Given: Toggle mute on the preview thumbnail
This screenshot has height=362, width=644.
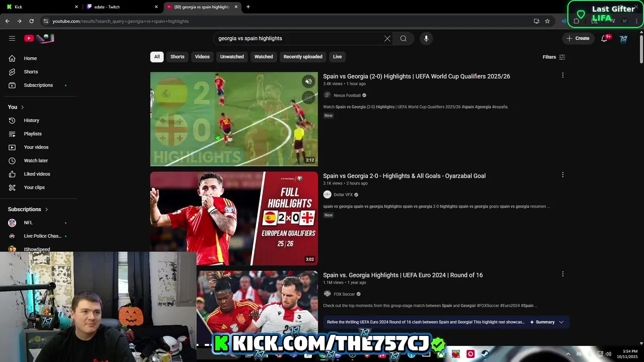Looking at the screenshot, I should [308, 81].
